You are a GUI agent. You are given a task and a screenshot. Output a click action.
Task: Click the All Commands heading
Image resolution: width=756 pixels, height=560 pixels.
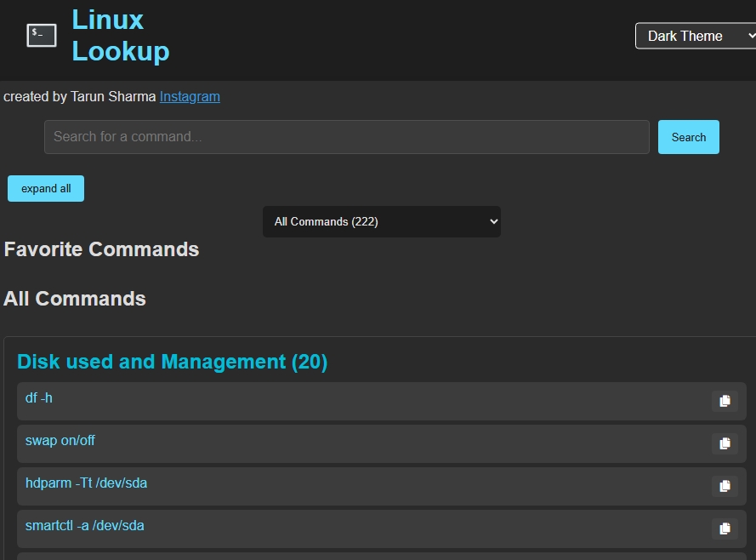tap(75, 299)
